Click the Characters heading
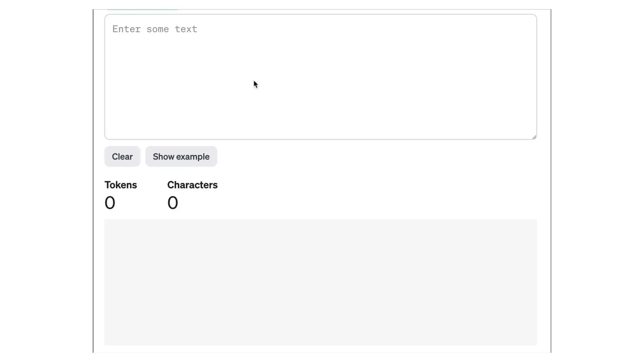Image resolution: width=644 pixels, height=362 pixels. 192,185
